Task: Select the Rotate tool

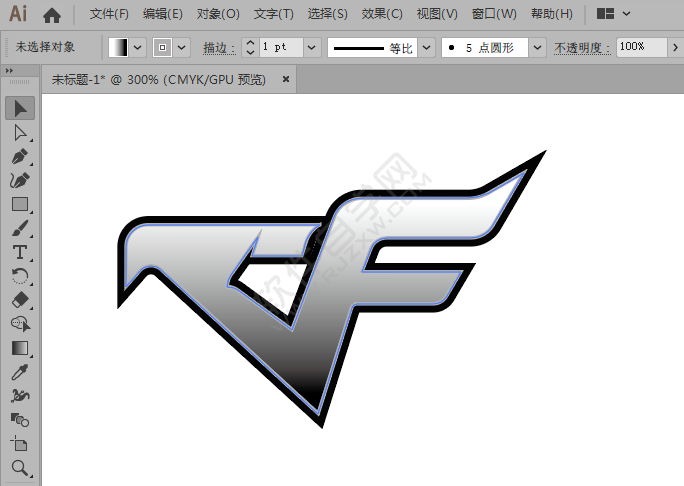Action: tap(20, 276)
